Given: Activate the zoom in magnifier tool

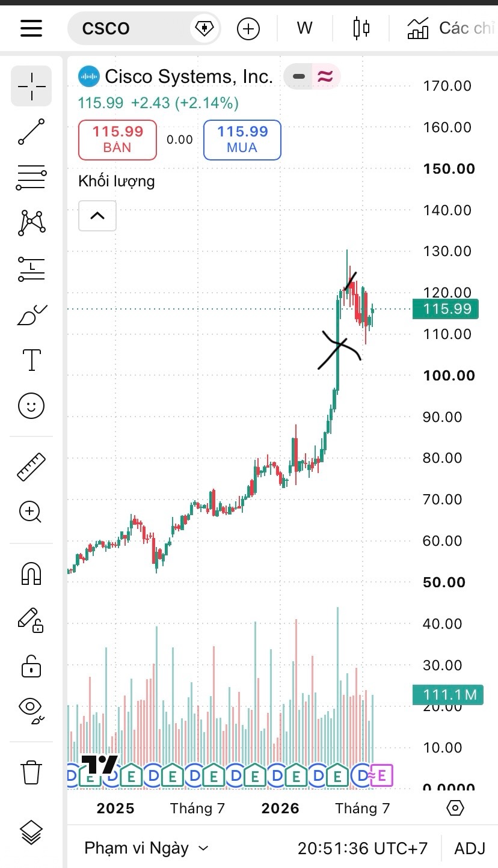Looking at the screenshot, I should click(x=30, y=512).
